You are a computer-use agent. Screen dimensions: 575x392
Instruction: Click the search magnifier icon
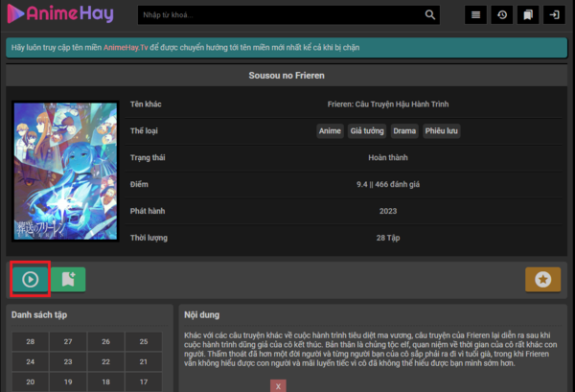(429, 15)
